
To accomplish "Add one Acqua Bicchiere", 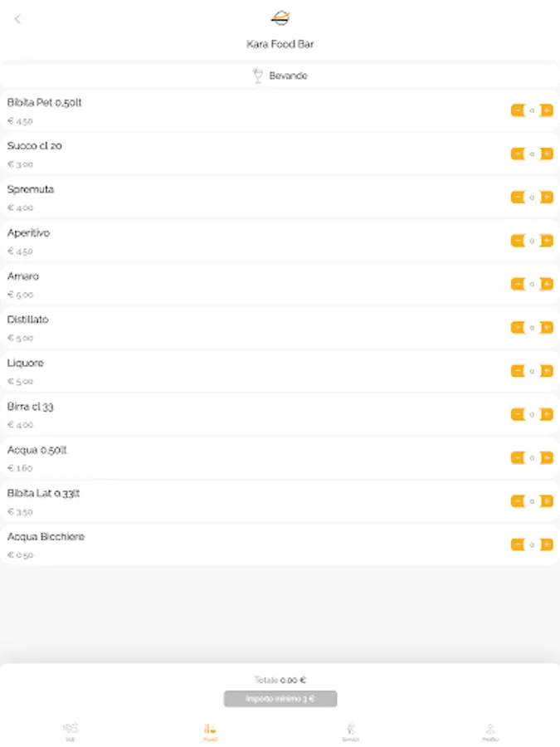I will pos(547,544).
